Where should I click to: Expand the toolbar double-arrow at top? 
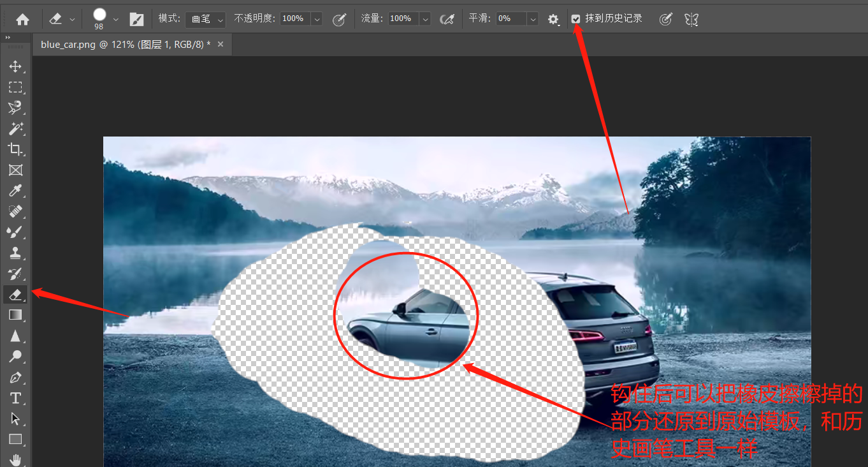click(8, 38)
